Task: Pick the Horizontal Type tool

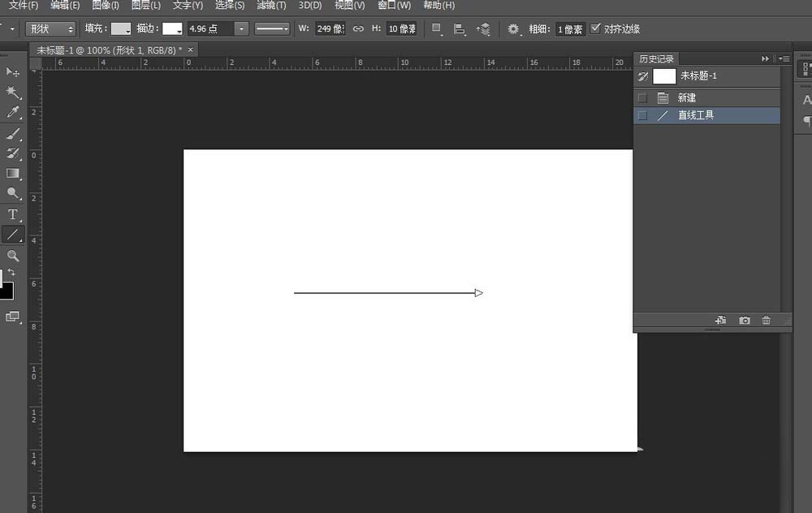Action: (x=13, y=214)
